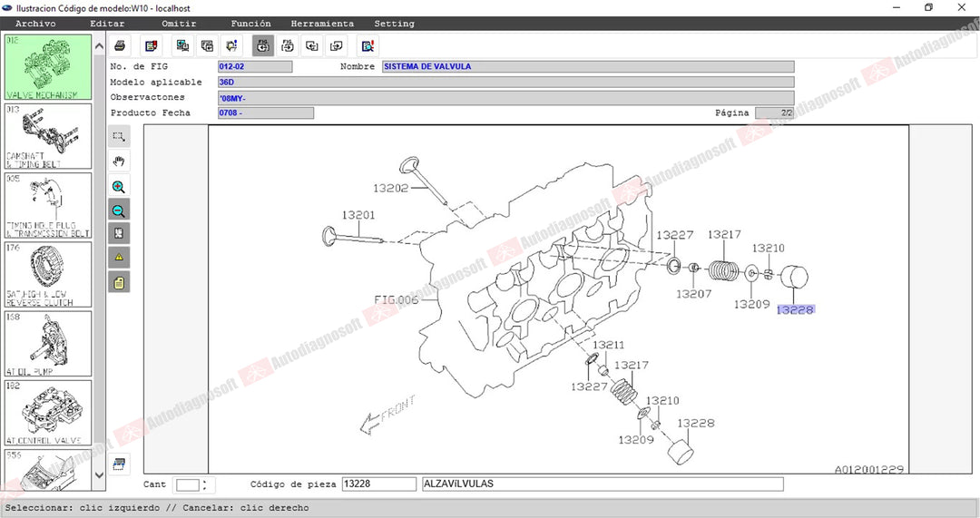
Task: Click the yellow clipboard notes icon
Action: click(x=119, y=282)
